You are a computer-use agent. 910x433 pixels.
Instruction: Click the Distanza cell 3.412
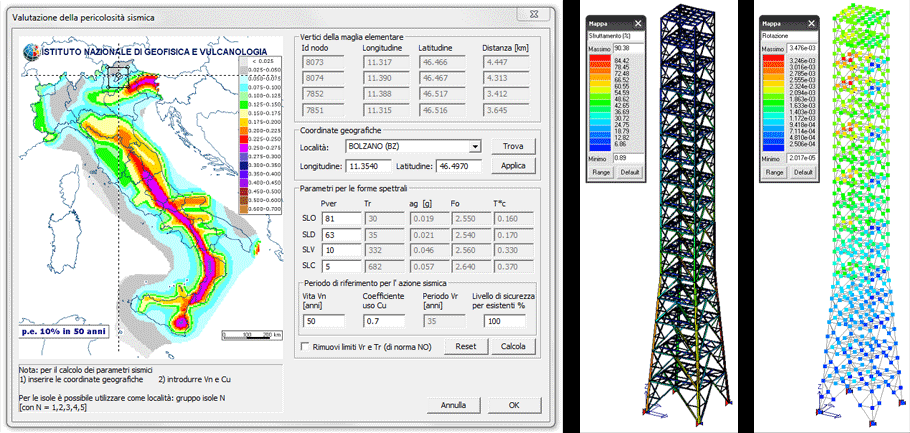tap(505, 93)
